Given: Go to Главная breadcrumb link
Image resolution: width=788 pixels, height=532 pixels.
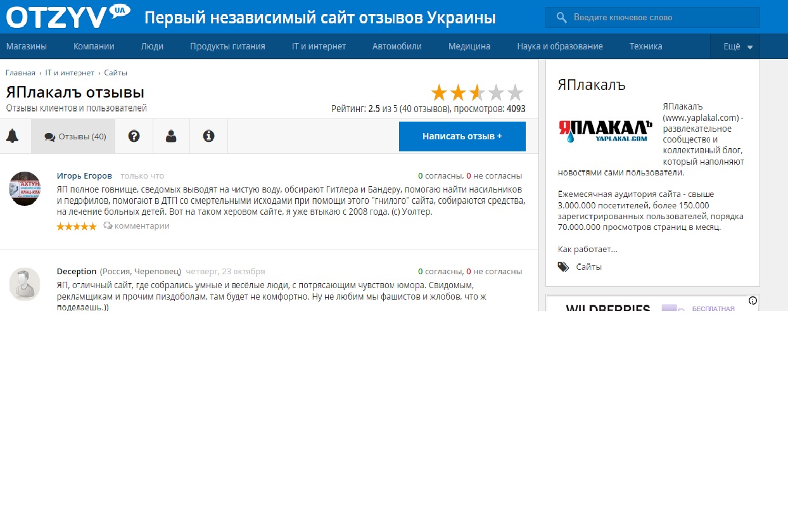Looking at the screenshot, I should [x=21, y=73].
